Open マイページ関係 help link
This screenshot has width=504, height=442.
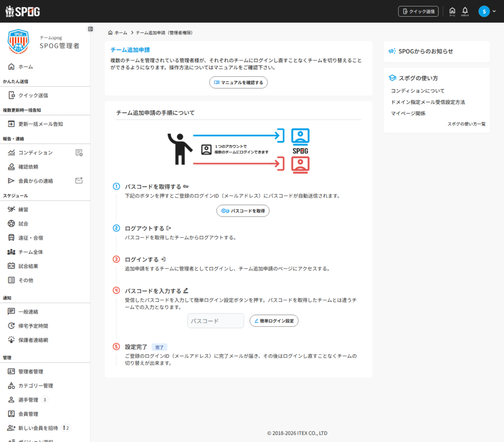tap(408, 113)
